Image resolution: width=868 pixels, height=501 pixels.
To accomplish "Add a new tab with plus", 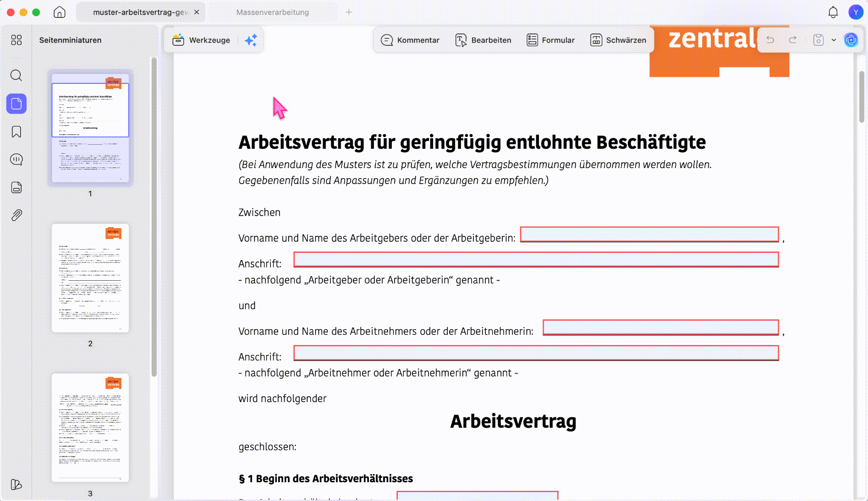I will pos(349,12).
